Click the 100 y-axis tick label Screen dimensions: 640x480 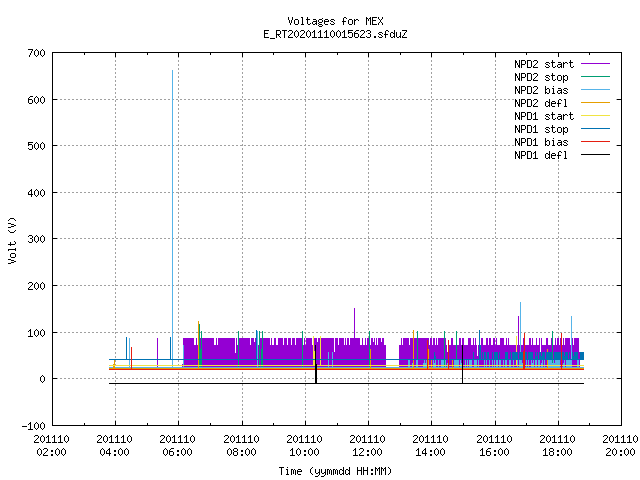pyautogui.click(x=36, y=333)
